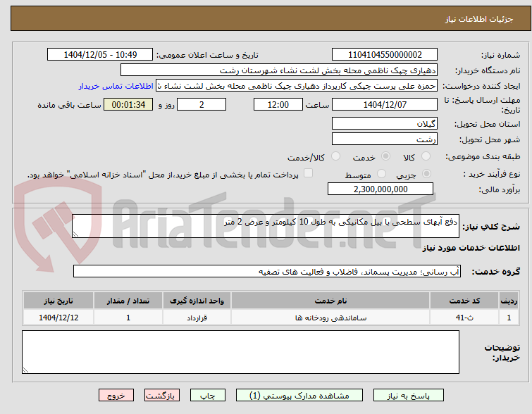Click the قرارداد unit cell

(197, 318)
